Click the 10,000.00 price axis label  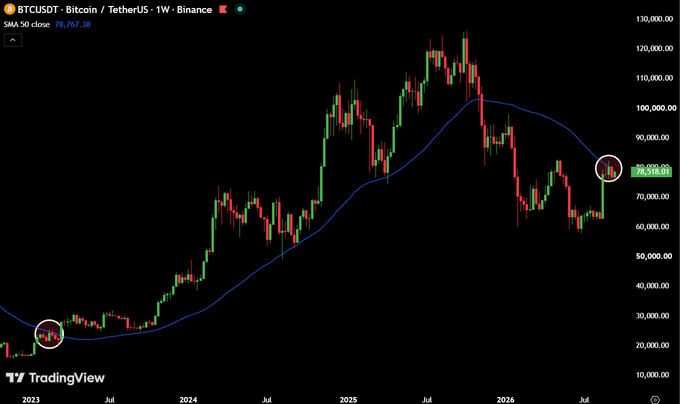tap(652, 375)
